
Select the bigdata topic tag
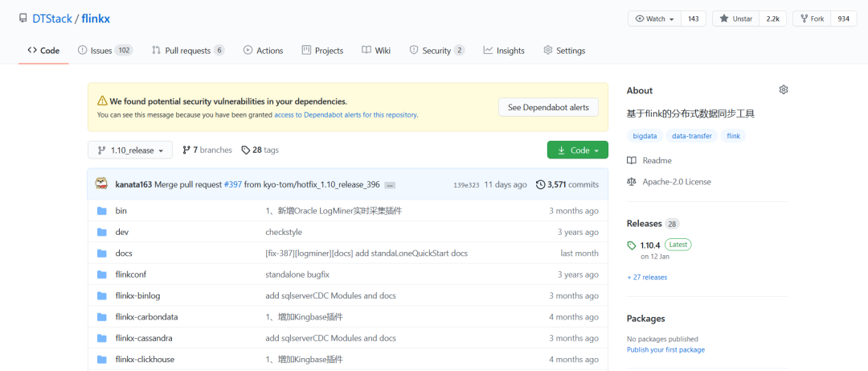coord(645,137)
